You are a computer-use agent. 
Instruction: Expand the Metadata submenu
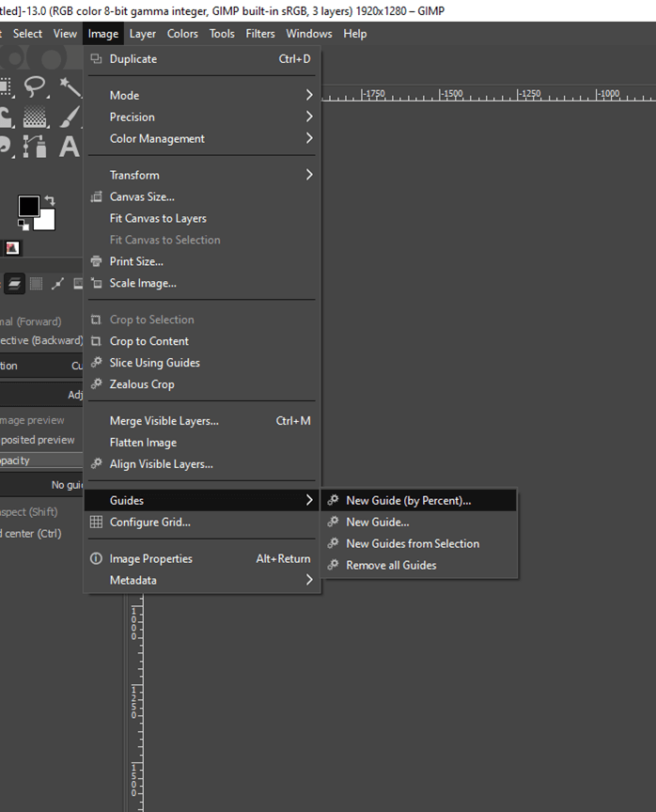(202, 581)
